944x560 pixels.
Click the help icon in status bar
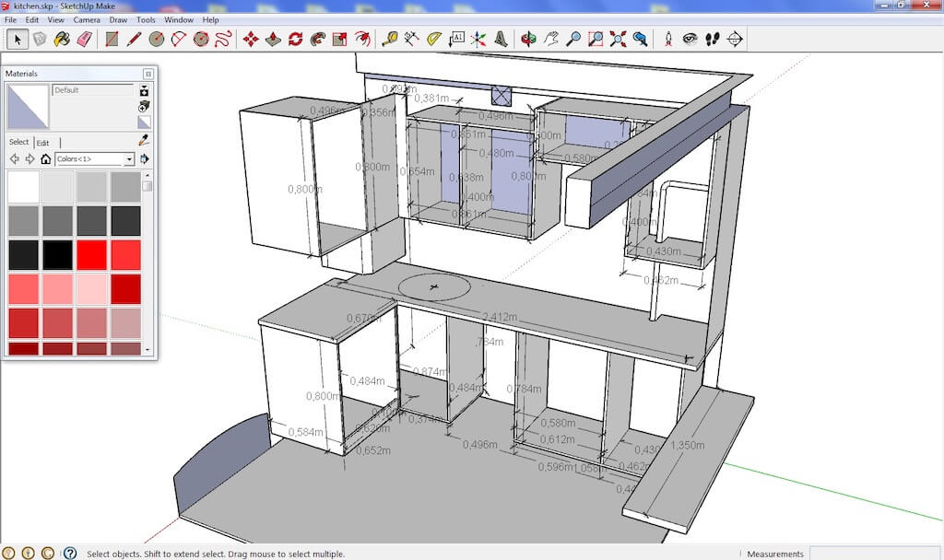[x=69, y=553]
